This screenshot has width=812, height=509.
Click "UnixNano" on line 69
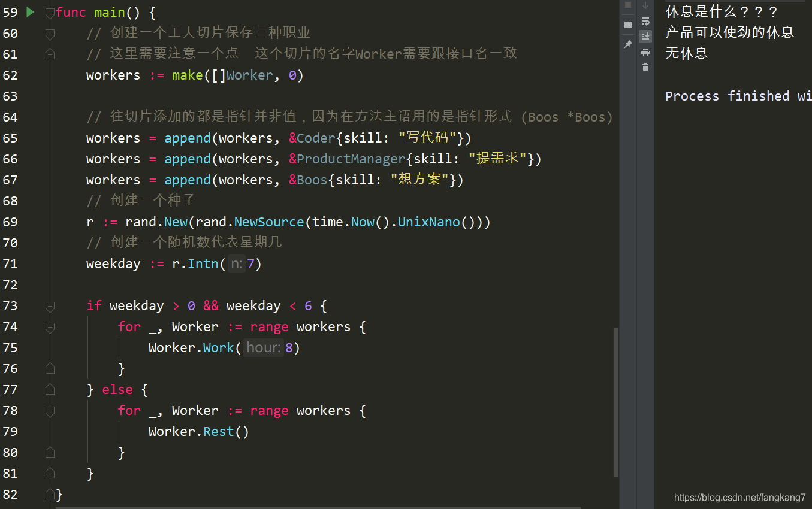tap(429, 222)
